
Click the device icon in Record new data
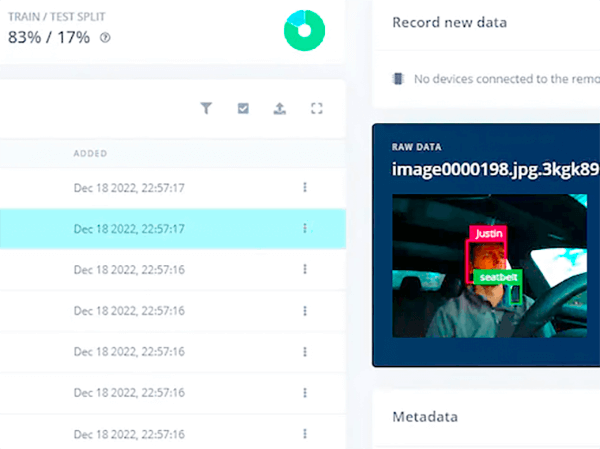[399, 79]
